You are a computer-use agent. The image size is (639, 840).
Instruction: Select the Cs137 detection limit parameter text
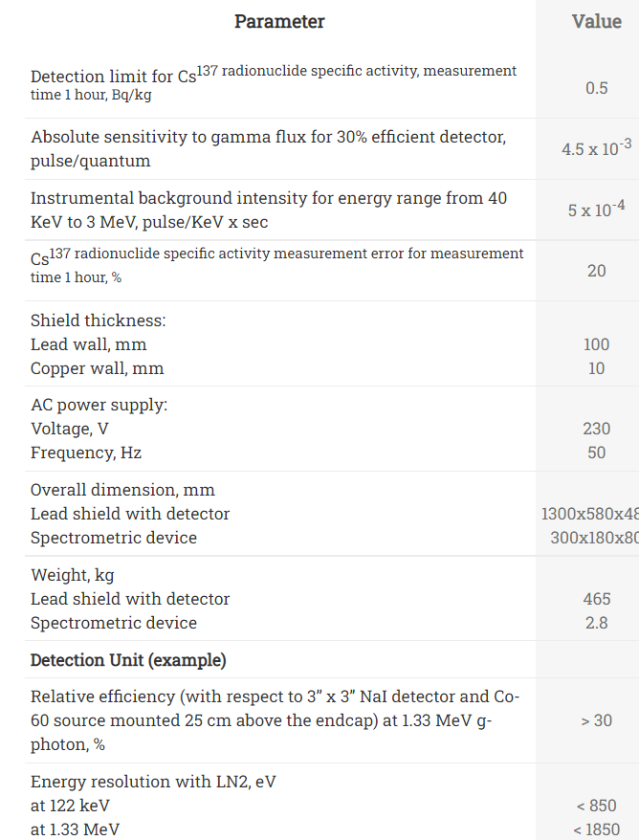point(274,83)
